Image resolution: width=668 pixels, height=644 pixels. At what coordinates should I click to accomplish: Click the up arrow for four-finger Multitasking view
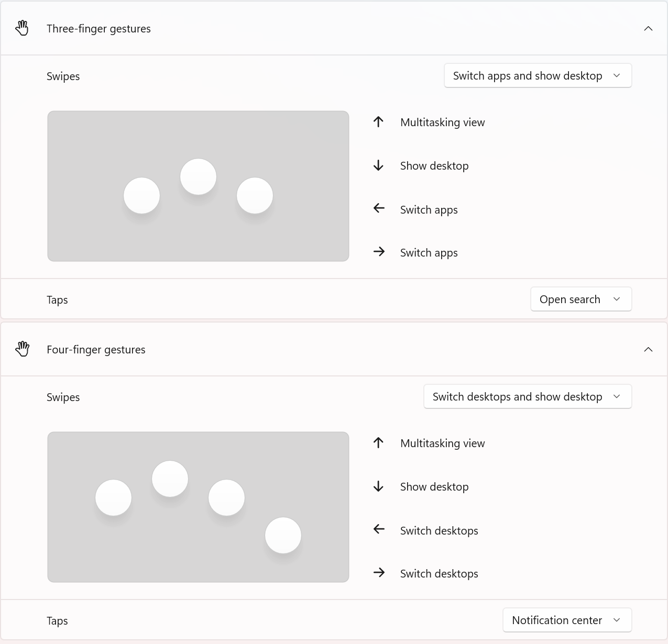point(379,443)
